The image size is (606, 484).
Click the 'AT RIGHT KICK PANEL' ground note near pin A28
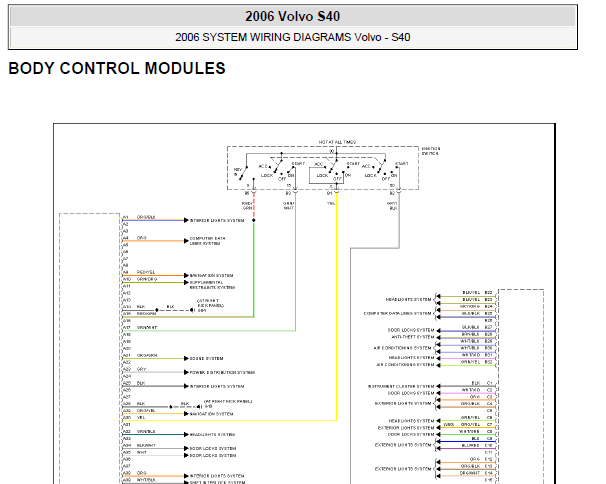[x=228, y=401]
